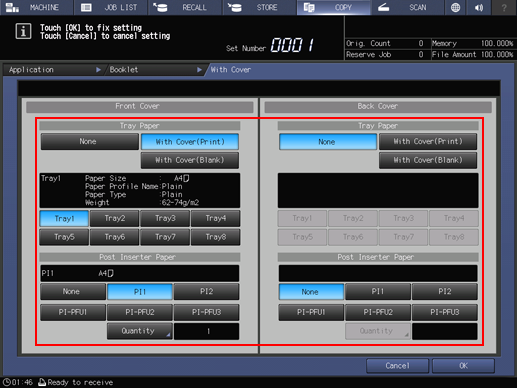Screen dimensions: 517x388
Task: Click the info icon beside the message
Action: pyautogui.click(x=23, y=31)
